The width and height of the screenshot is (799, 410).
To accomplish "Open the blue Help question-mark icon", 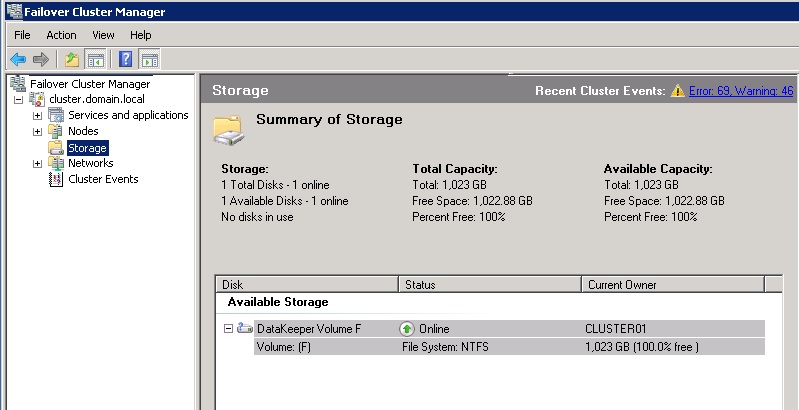I will point(125,60).
